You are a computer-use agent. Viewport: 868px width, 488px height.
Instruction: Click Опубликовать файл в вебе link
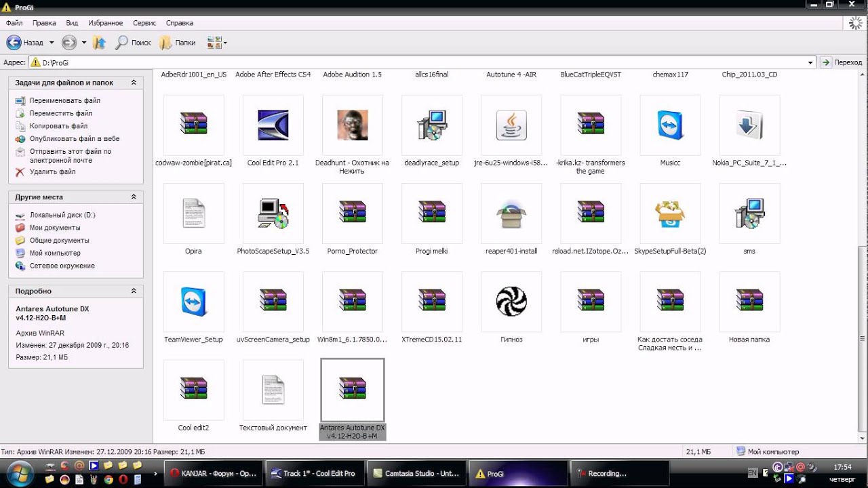point(75,139)
